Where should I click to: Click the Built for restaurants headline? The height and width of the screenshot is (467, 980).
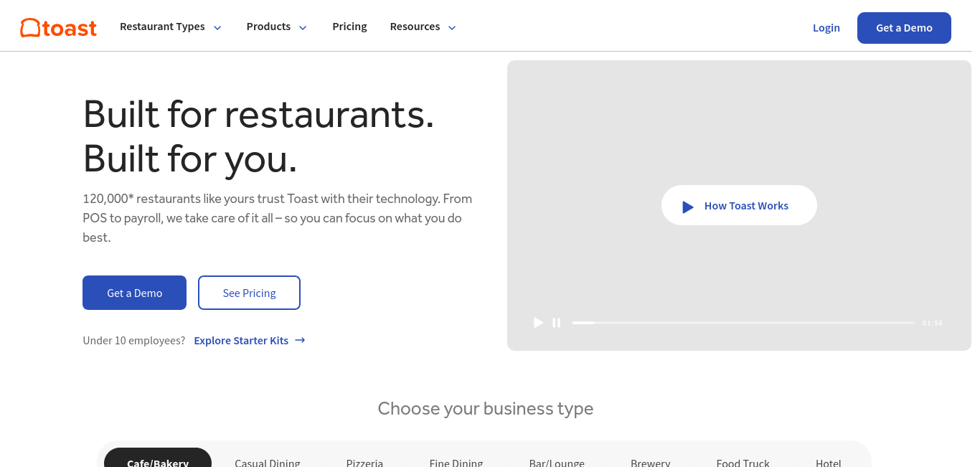click(x=259, y=136)
